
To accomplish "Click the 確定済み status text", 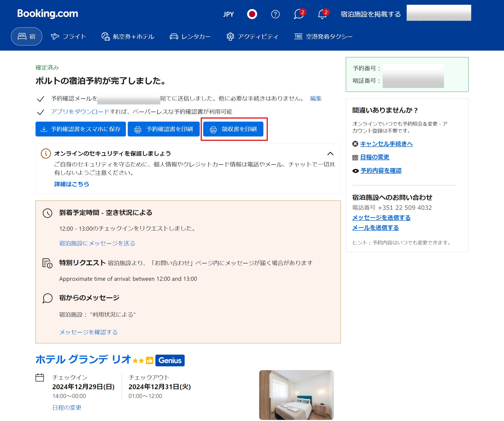I will 47,68.
